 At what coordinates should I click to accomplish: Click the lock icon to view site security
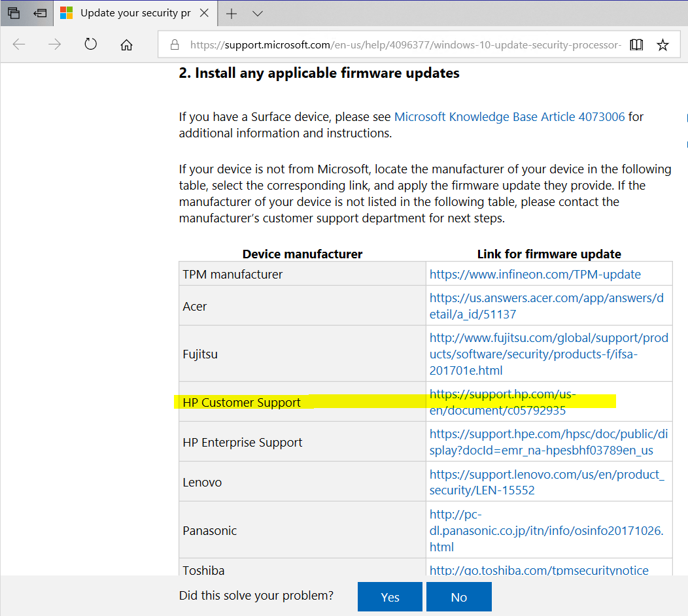tap(174, 44)
